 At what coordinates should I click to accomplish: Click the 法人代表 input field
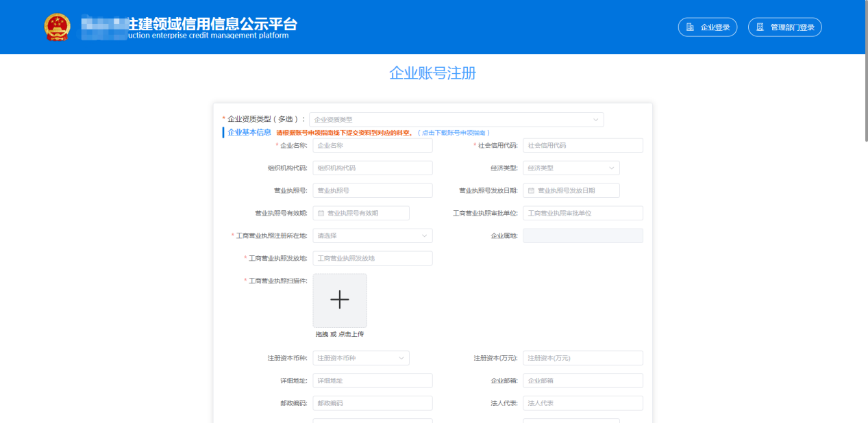coord(582,403)
